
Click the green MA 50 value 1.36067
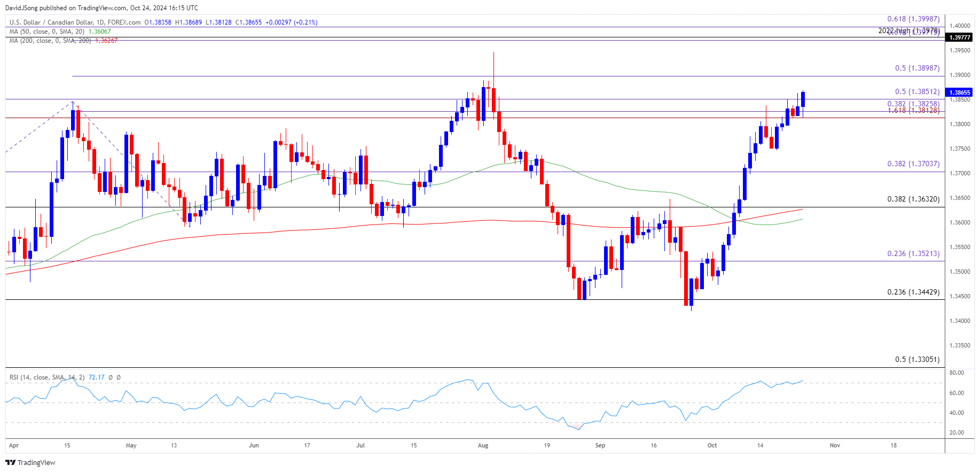tap(99, 32)
